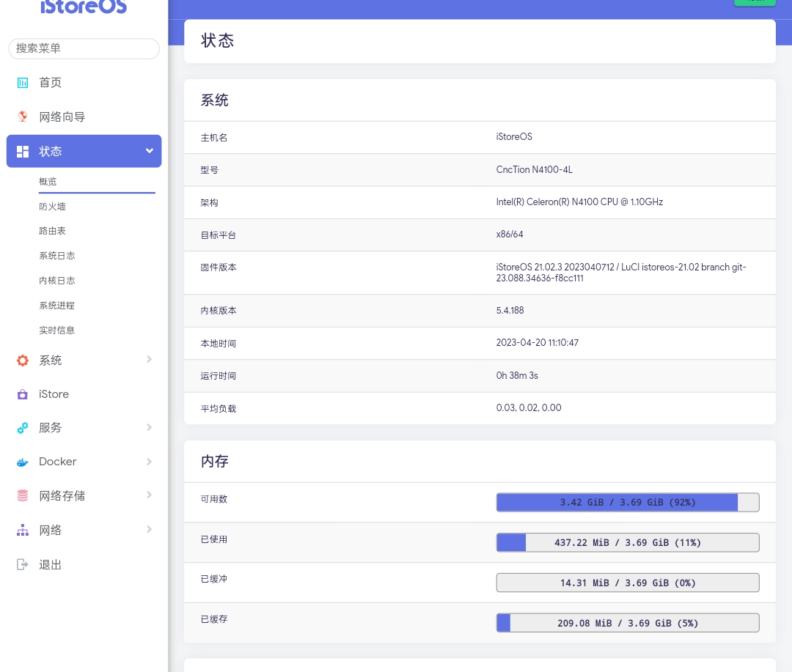Click the 网络存储 storage database icon

click(x=23, y=496)
